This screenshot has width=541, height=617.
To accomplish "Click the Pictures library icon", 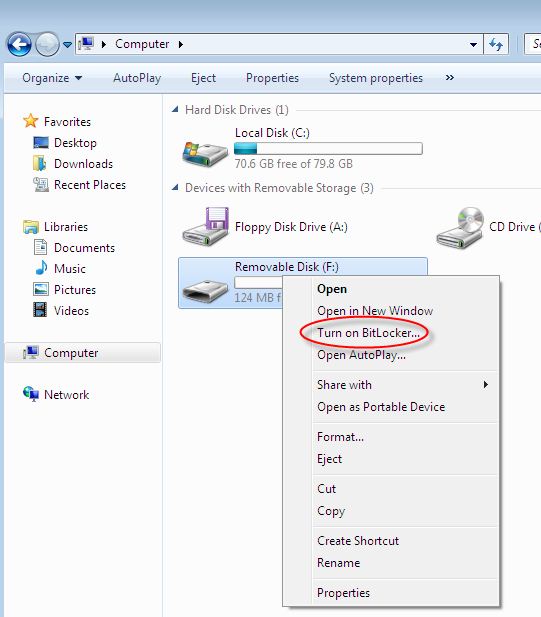I will coord(41,289).
